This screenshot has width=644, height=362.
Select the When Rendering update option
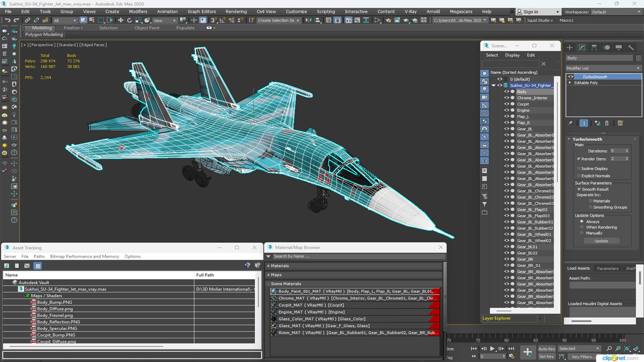(582, 227)
